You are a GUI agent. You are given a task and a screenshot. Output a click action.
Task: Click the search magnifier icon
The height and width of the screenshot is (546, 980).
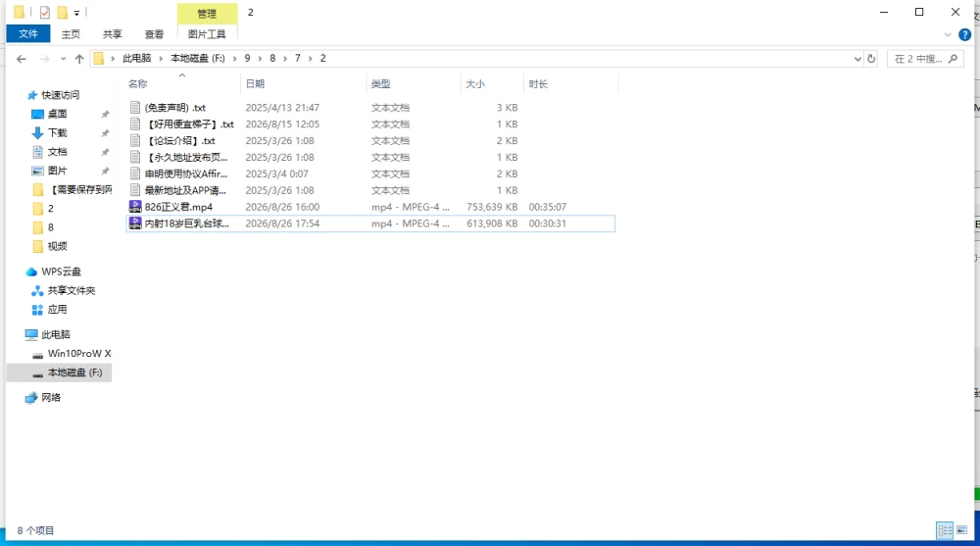[x=954, y=59]
